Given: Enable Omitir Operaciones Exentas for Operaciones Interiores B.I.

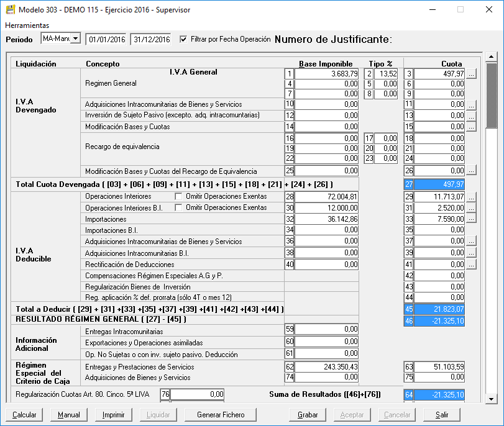Looking at the screenshot, I should [x=178, y=207].
